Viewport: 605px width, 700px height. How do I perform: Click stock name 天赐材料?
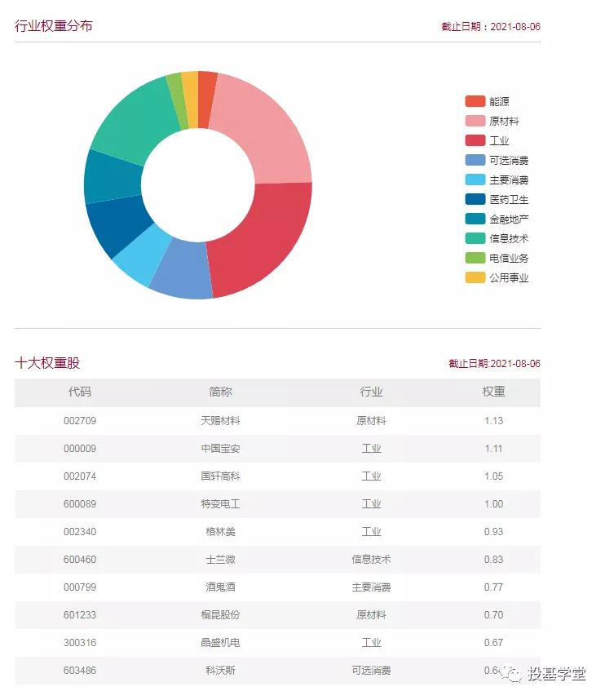point(220,420)
